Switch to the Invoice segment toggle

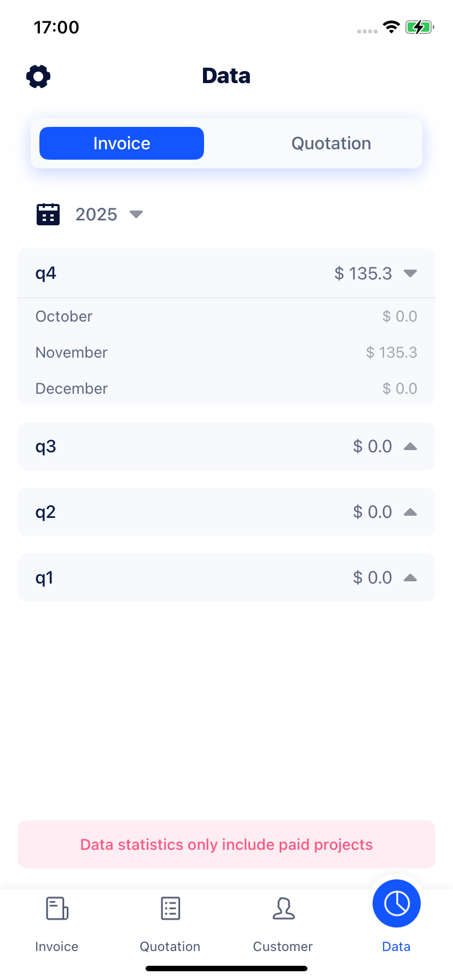(x=121, y=143)
